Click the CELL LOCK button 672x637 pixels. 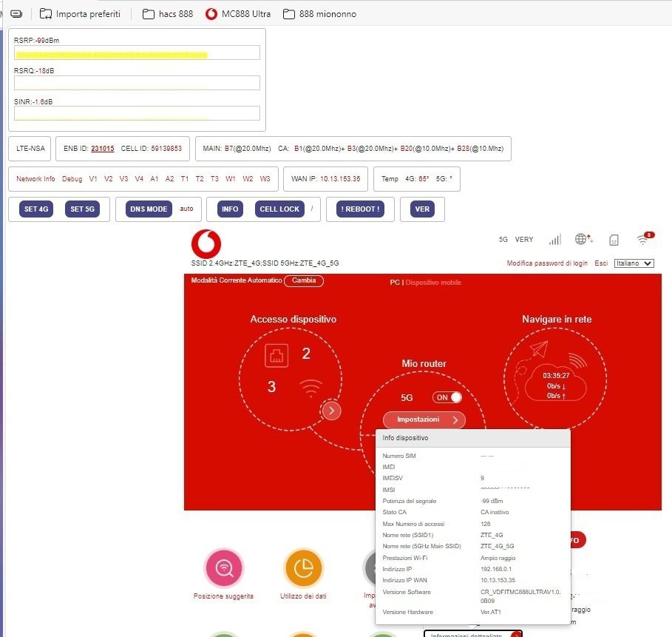(279, 209)
